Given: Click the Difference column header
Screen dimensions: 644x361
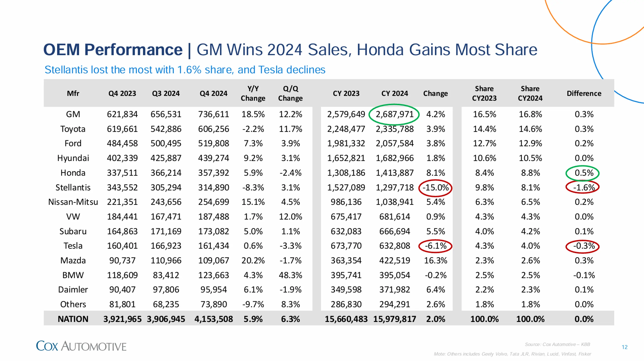Looking at the screenshot, I should (584, 93).
